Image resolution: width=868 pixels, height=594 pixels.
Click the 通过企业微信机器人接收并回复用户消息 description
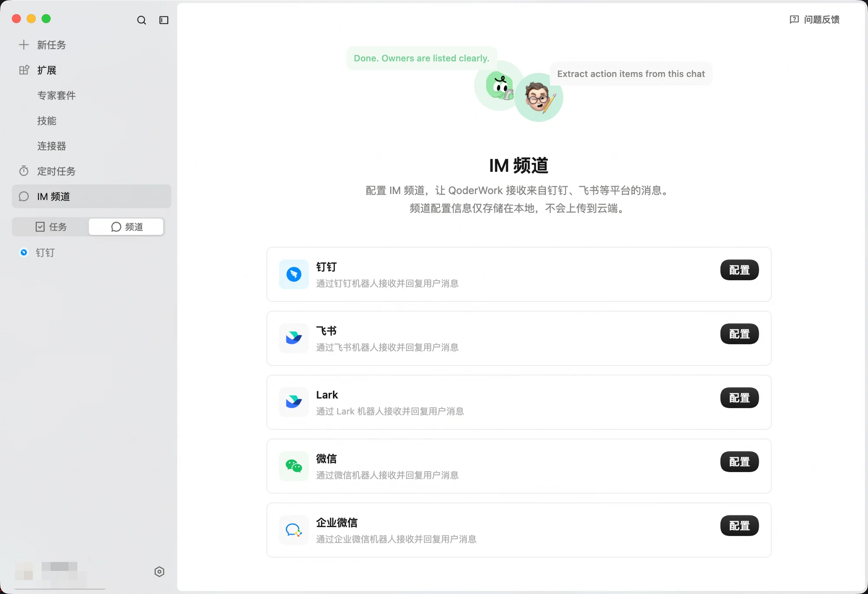pos(396,539)
